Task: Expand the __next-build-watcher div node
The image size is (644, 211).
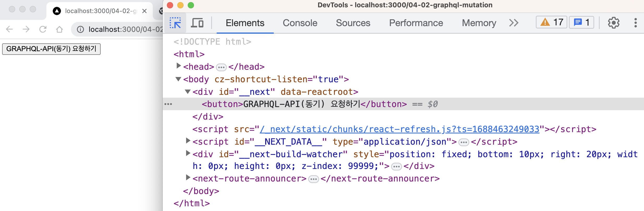Action: point(188,153)
